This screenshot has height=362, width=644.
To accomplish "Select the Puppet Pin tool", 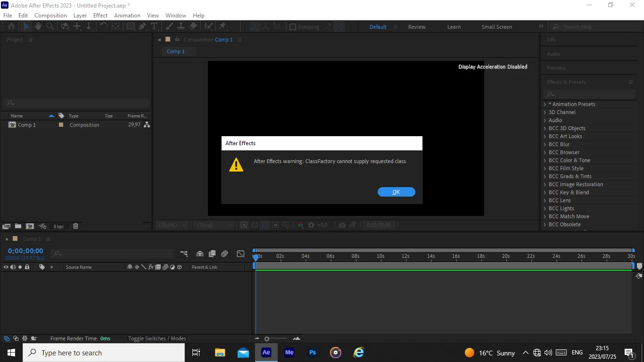I will (x=223, y=27).
